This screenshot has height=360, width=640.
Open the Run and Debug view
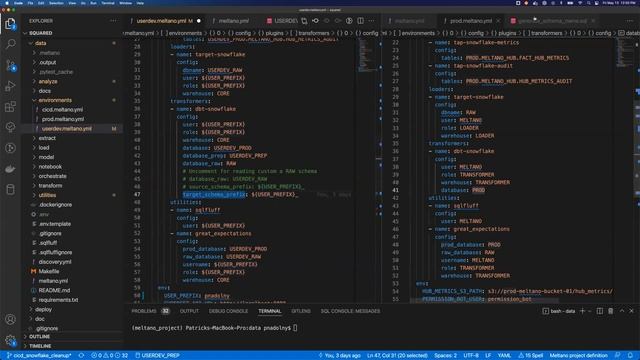[x=10, y=86]
